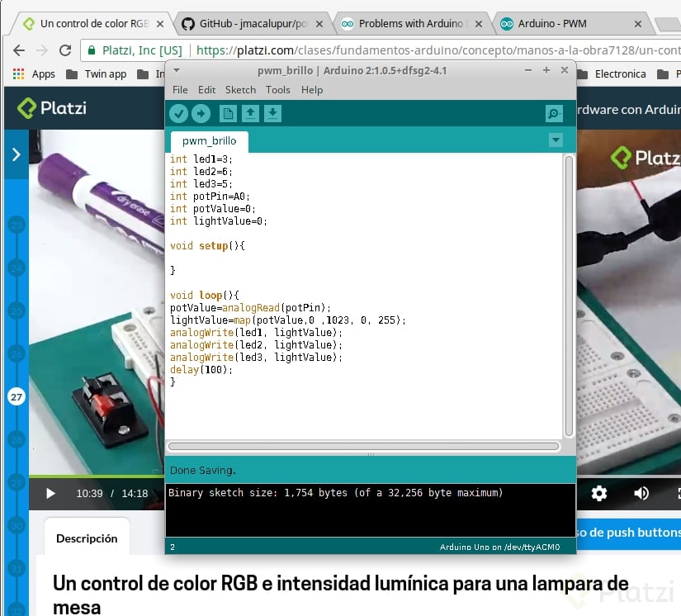Save sketch with down-arrow icon
681x616 pixels.
pos(272,114)
